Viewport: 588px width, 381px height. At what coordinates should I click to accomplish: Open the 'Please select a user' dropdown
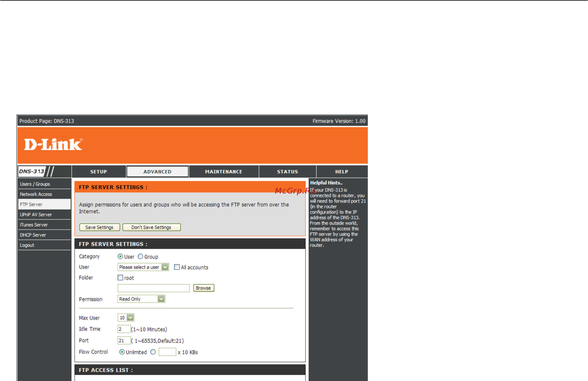(143, 267)
